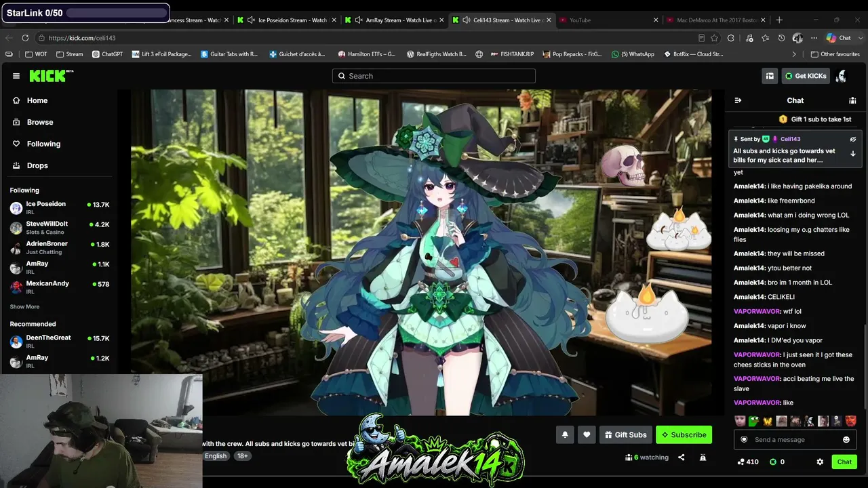Image resolution: width=868 pixels, height=488 pixels.
Task: Open SteveWillDoIt channel in Following list
Action: (x=60, y=228)
